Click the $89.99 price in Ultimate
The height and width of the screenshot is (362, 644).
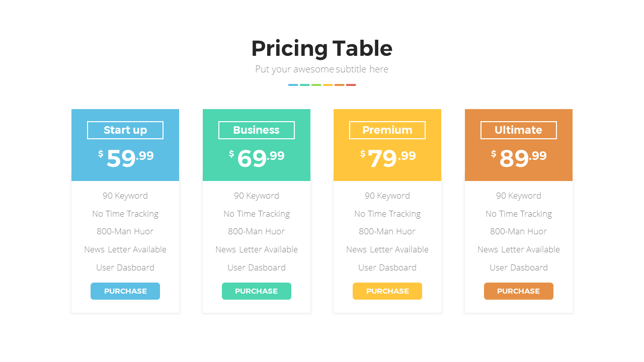pyautogui.click(x=519, y=158)
